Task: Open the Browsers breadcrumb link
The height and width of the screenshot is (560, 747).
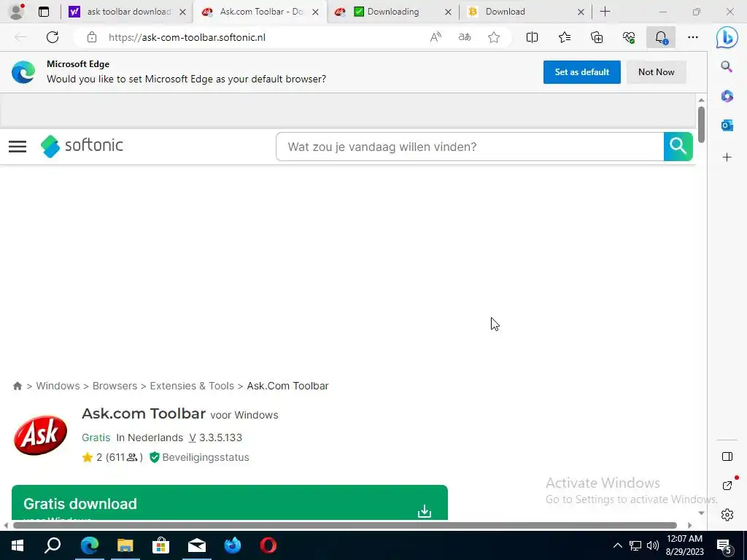Action: pyautogui.click(x=115, y=386)
